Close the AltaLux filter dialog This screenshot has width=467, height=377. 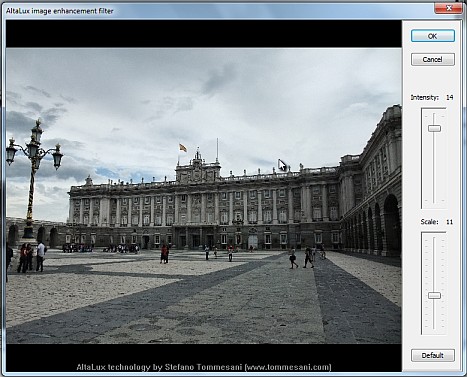[448, 8]
